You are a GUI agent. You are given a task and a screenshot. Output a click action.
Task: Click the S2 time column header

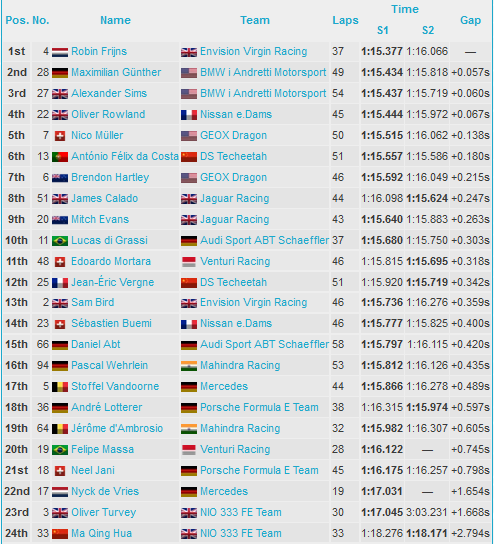click(428, 30)
